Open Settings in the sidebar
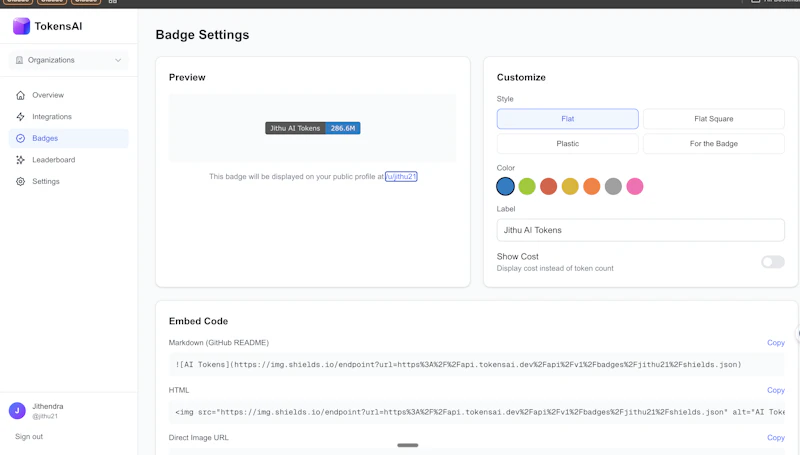The image size is (800, 455). coord(69,182)
